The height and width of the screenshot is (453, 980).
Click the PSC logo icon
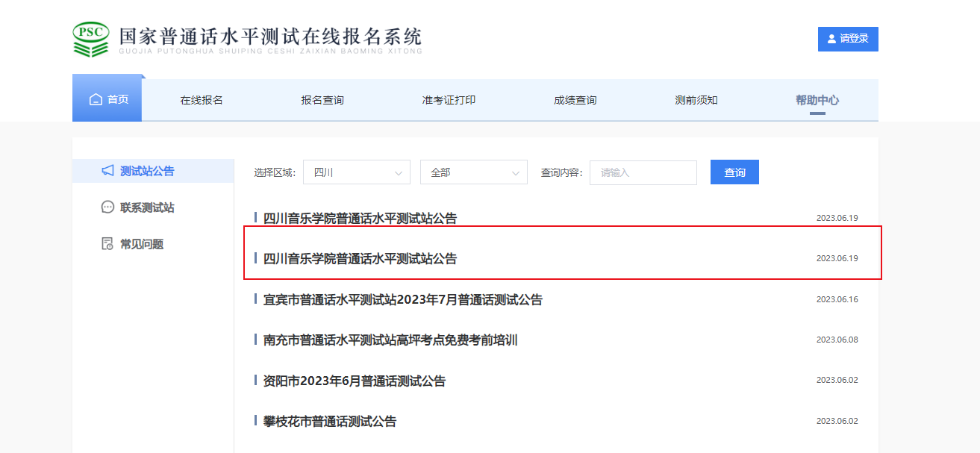[x=91, y=40]
